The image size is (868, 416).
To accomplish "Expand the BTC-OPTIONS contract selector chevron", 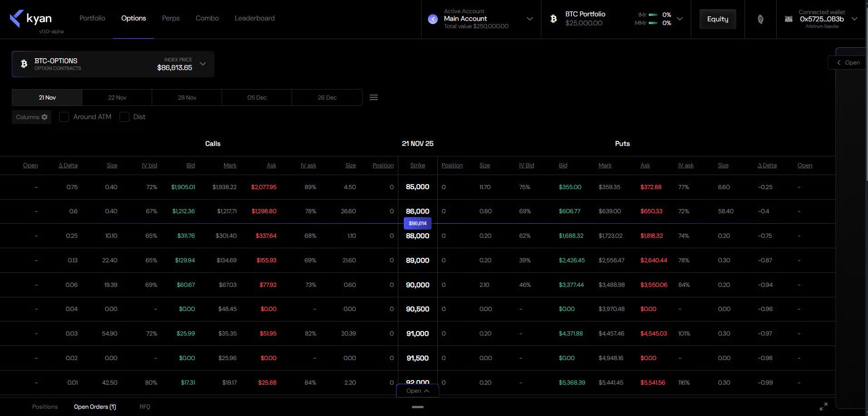I will (203, 64).
